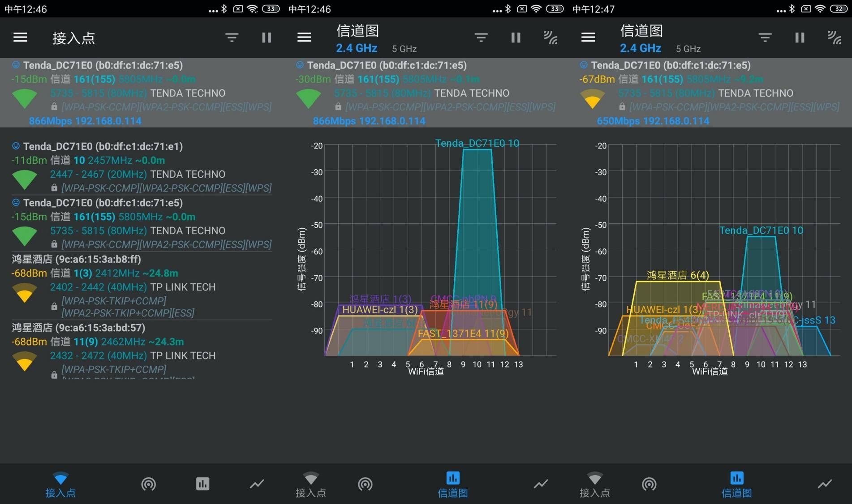Open the channel rating icon in left bottom bar
852x504 pixels.
(148, 484)
